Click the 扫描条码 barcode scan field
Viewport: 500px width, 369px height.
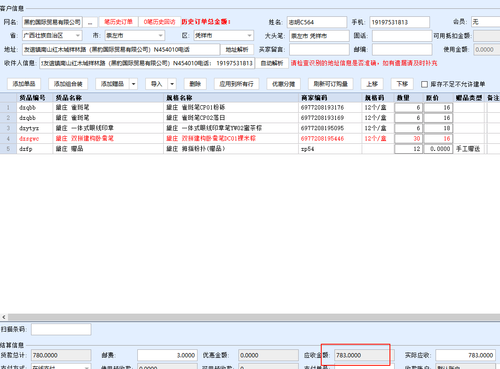coord(61,329)
